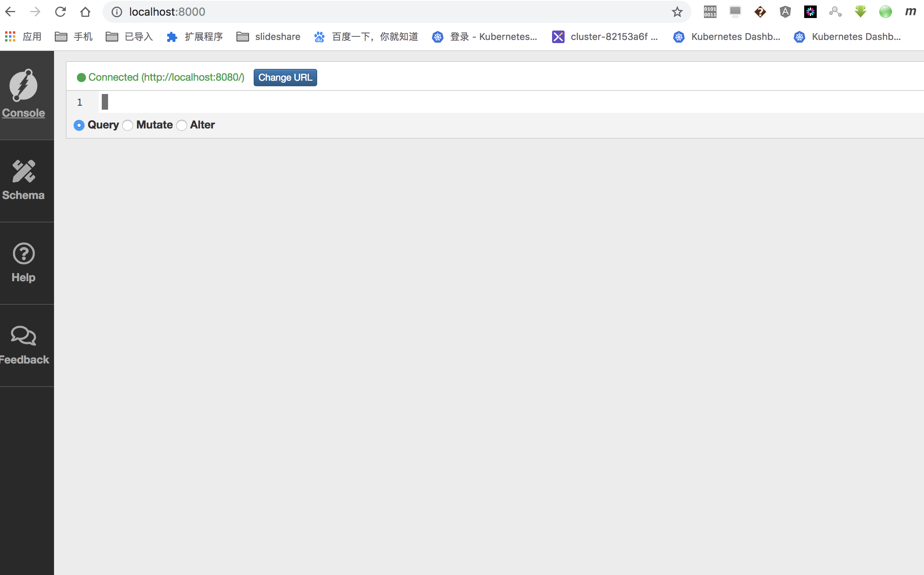This screenshot has width=924, height=575.
Task: Click the Kubernetes Dashboard tab
Action: click(727, 36)
